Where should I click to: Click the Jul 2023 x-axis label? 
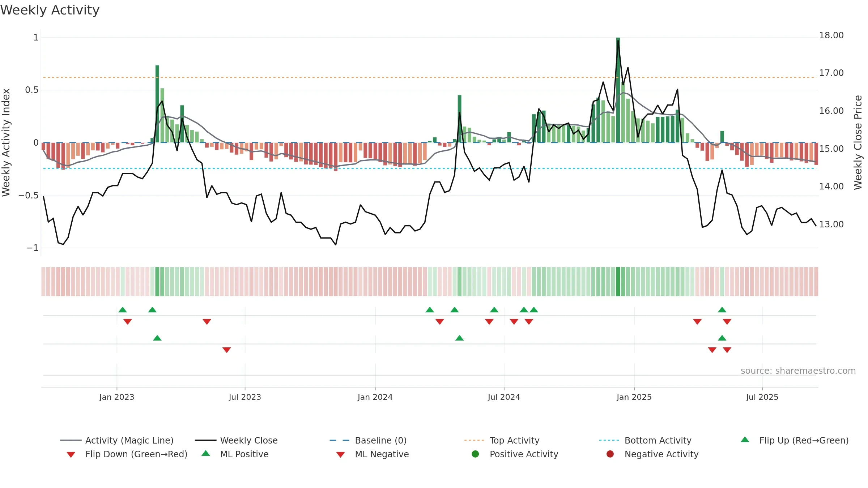[x=245, y=397]
